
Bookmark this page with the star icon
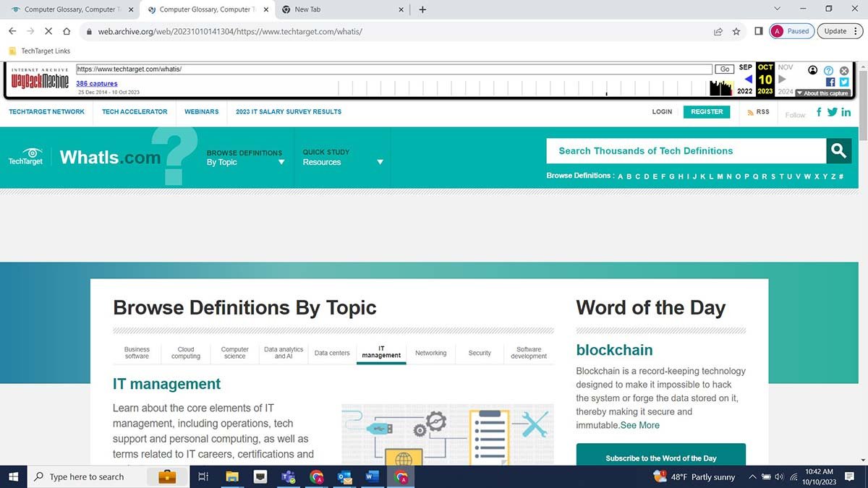point(736,31)
